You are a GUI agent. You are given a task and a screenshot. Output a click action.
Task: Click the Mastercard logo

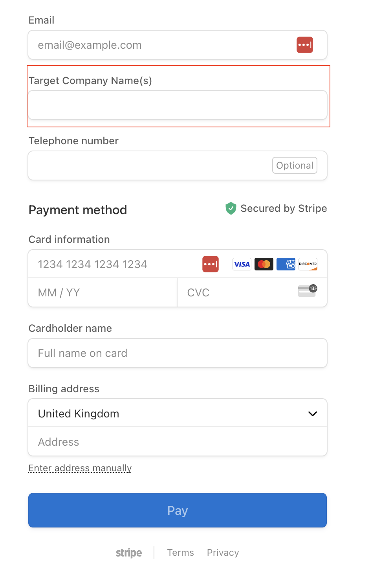pos(264,264)
